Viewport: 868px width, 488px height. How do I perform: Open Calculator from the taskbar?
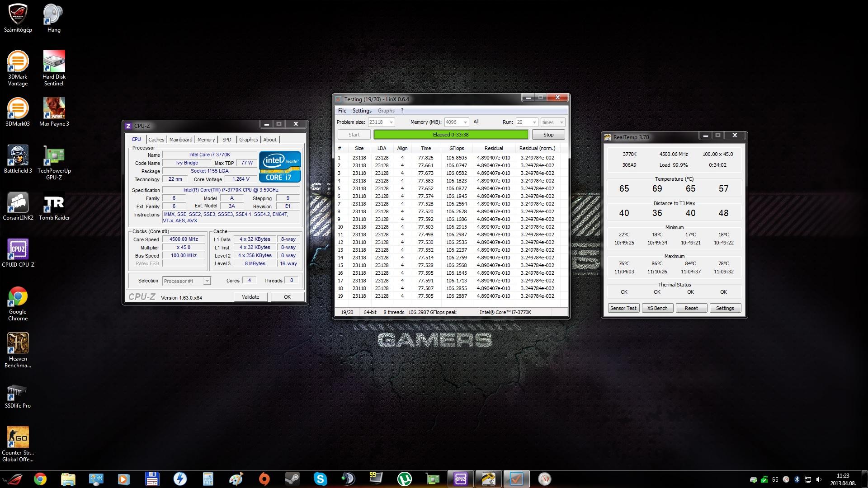pyautogui.click(x=208, y=479)
